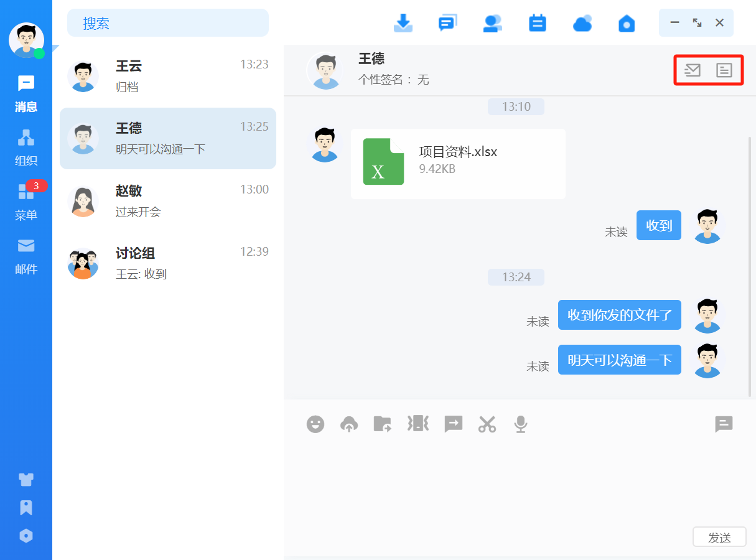
Task: Open the cloud drive icon in top bar
Action: (x=582, y=23)
